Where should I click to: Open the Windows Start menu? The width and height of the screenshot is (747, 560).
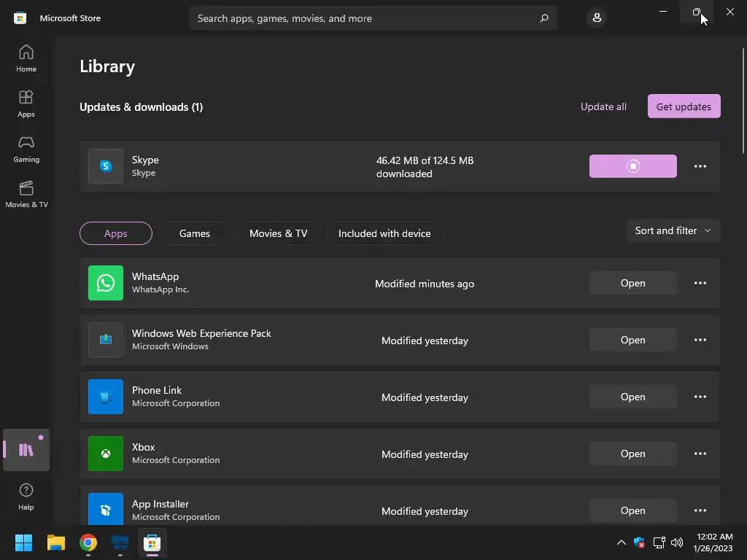pos(23,542)
